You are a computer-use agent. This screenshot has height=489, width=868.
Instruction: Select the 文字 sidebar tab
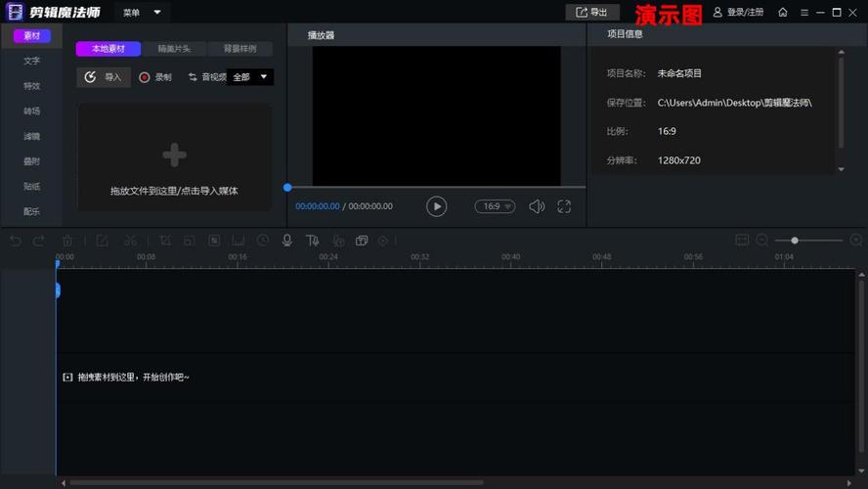32,61
